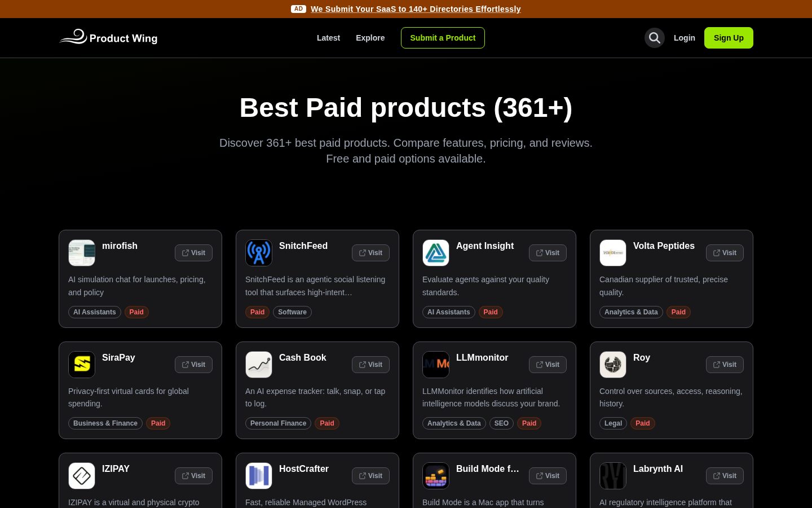Click the Product Wing logo
This screenshot has width=812, height=508.
pyautogui.click(x=108, y=37)
